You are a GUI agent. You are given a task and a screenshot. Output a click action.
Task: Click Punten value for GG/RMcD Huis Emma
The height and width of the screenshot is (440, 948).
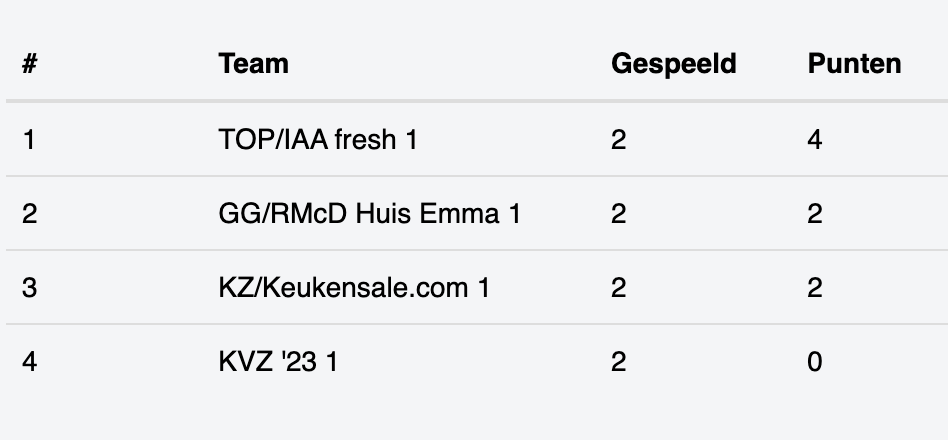(814, 214)
